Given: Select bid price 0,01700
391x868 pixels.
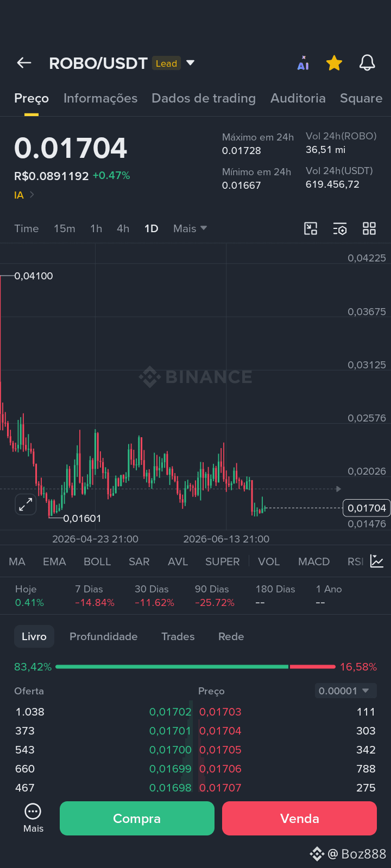Looking at the screenshot, I should (x=171, y=750).
